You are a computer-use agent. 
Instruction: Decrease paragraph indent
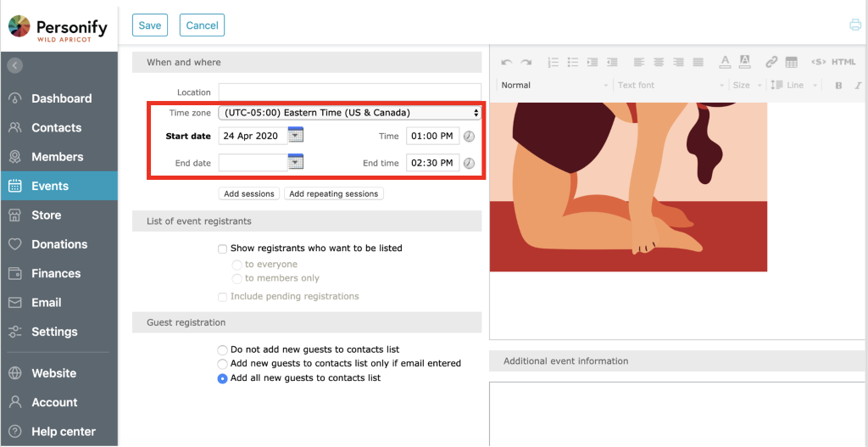pyautogui.click(x=612, y=63)
